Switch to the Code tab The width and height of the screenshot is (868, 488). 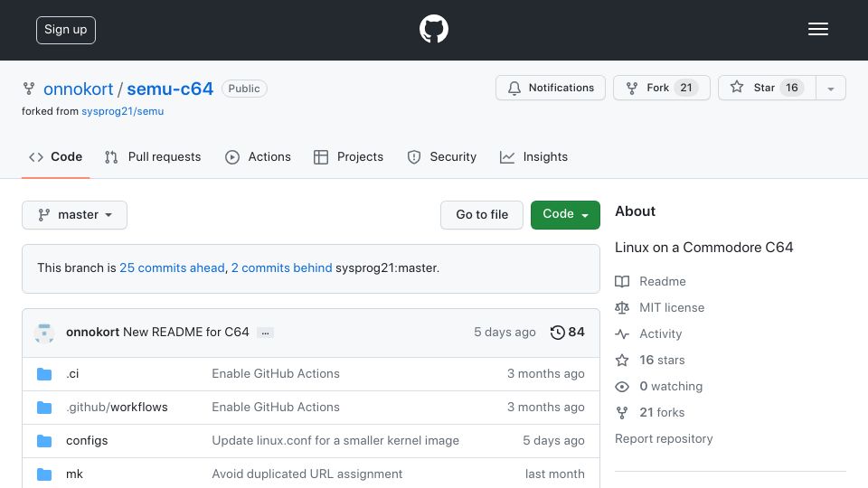click(x=55, y=157)
